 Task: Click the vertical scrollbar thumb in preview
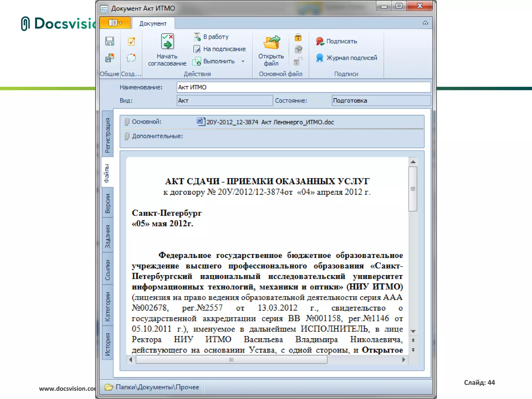(x=413, y=189)
